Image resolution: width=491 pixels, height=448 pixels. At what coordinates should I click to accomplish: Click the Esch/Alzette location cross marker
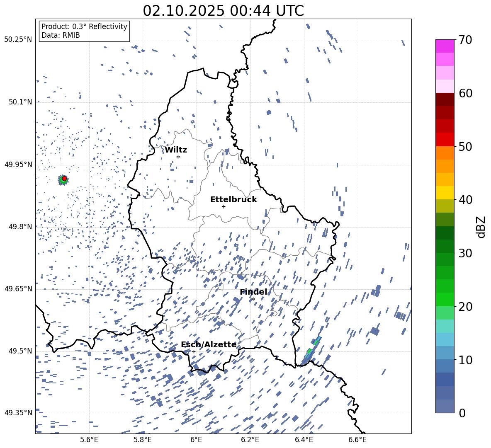194,351
